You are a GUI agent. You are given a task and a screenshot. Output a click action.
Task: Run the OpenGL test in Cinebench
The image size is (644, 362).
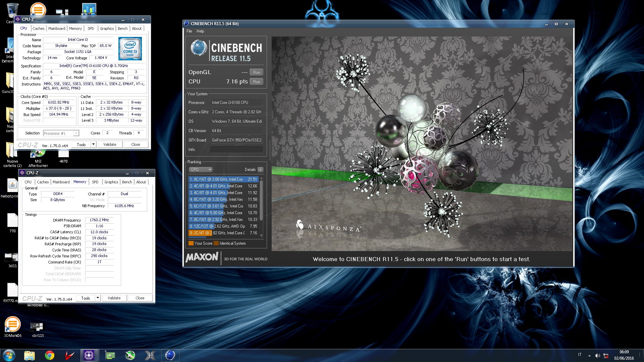tap(257, 72)
